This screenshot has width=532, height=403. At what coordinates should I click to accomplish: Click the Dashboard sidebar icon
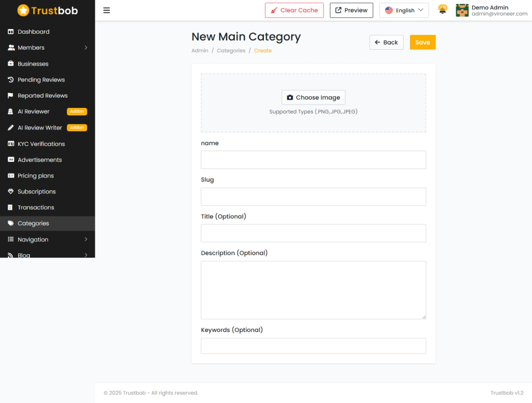[11, 32]
